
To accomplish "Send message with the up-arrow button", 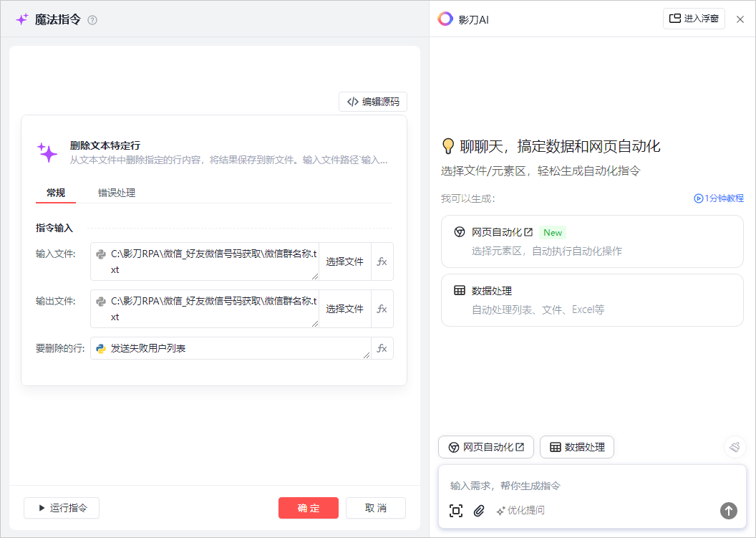I will tap(729, 511).
